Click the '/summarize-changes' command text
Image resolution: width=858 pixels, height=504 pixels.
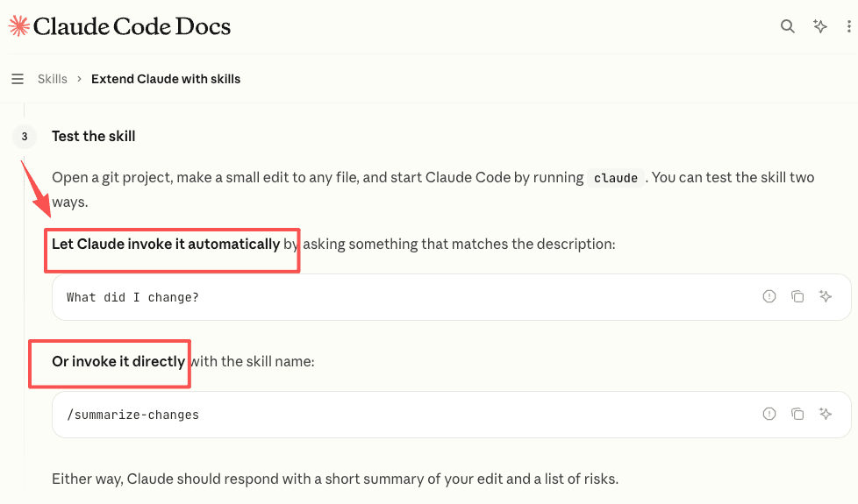coord(133,415)
